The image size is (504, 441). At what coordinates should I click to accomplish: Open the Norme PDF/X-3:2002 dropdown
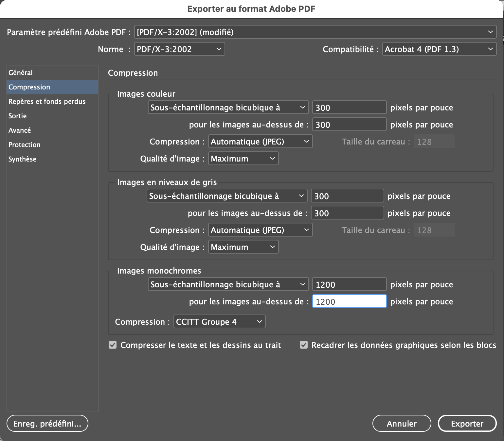(179, 49)
